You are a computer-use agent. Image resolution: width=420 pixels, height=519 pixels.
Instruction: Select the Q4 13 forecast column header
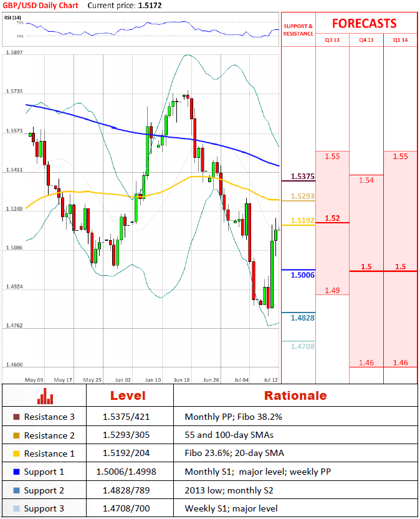366,40
